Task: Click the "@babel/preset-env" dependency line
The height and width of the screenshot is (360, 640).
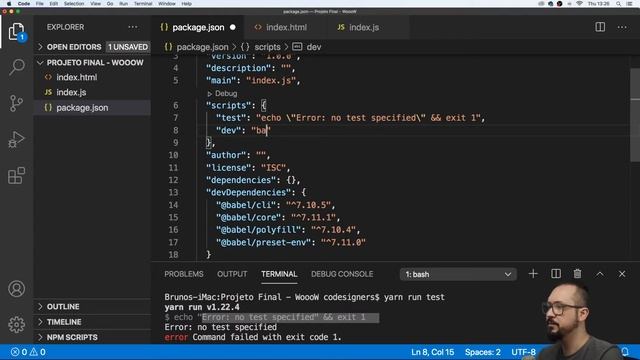Action: coord(291,242)
